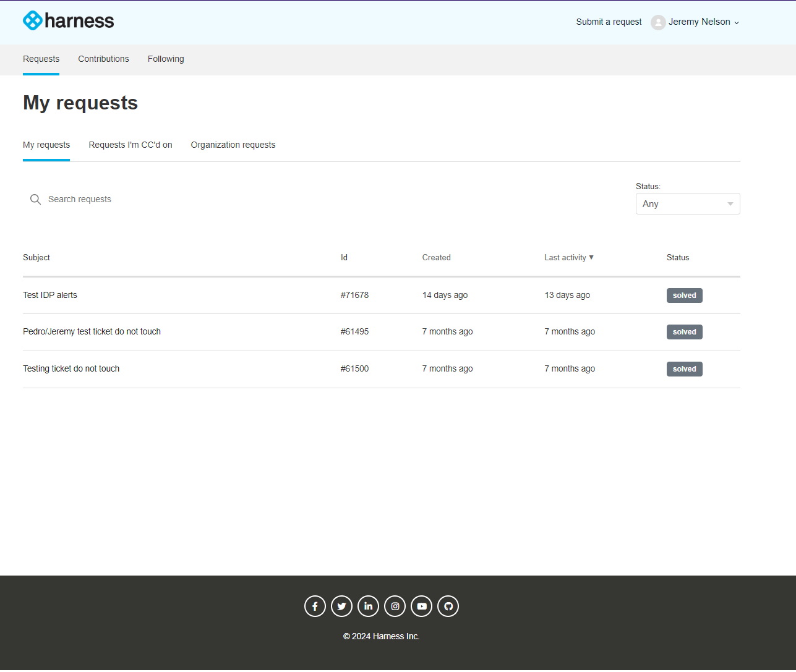796x672 pixels.
Task: Open Testing ticket do not touch
Action: coord(71,368)
